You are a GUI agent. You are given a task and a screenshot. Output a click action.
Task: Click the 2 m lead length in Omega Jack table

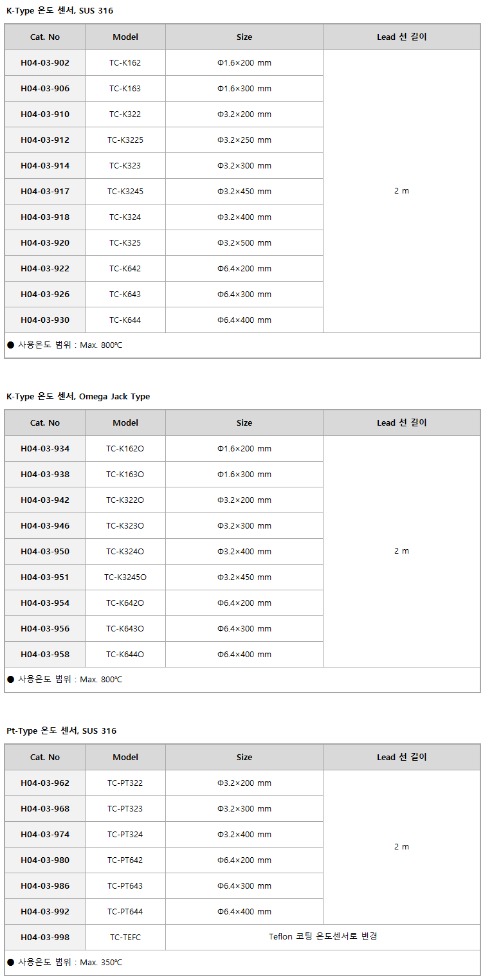401,551
